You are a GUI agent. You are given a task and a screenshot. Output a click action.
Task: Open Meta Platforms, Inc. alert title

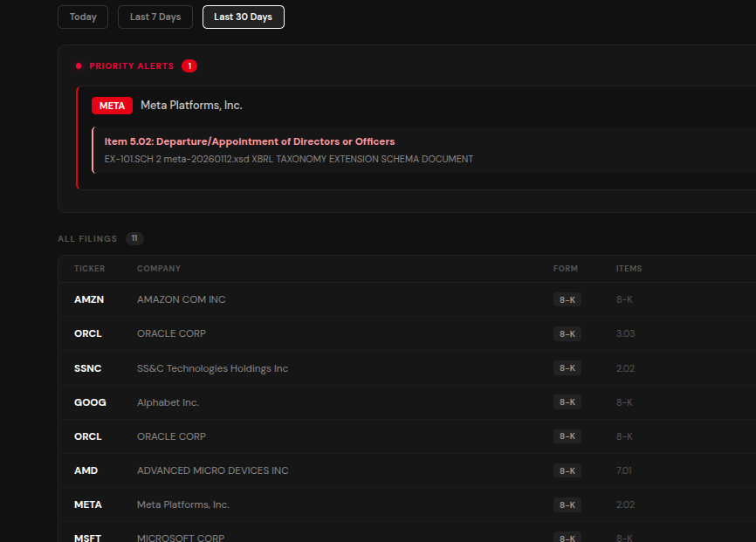pos(191,105)
